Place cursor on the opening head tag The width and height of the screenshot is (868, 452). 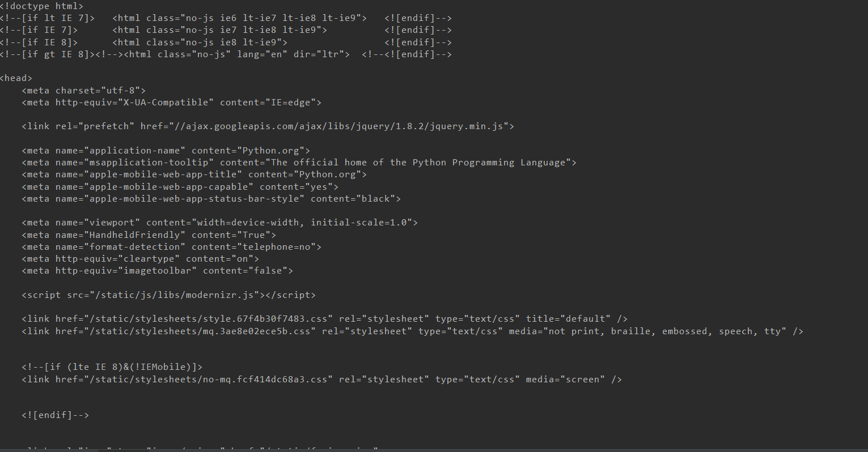click(16, 78)
